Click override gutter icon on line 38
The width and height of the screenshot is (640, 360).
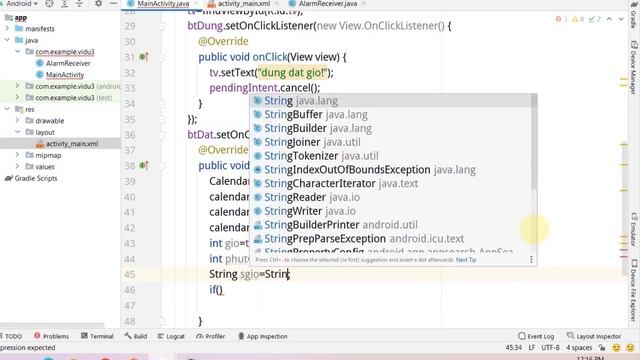(x=144, y=165)
